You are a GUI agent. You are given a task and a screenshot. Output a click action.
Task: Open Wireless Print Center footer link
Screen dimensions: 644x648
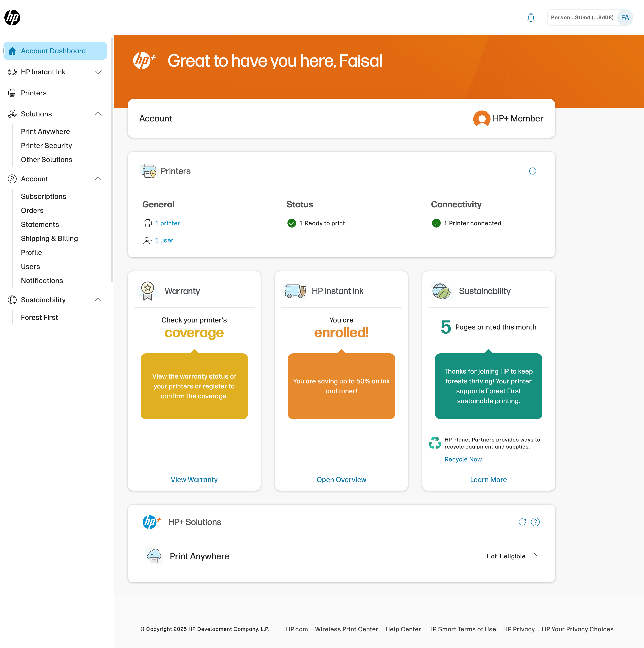347,630
